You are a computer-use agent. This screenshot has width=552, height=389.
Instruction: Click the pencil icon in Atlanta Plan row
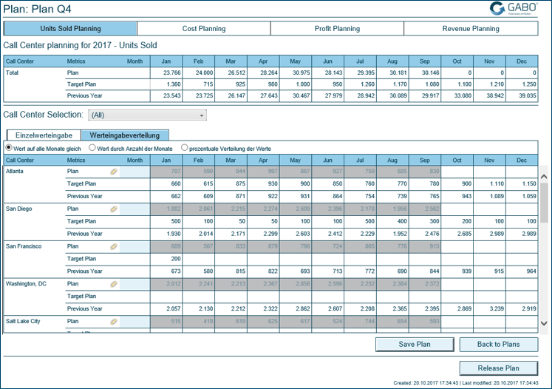114,172
